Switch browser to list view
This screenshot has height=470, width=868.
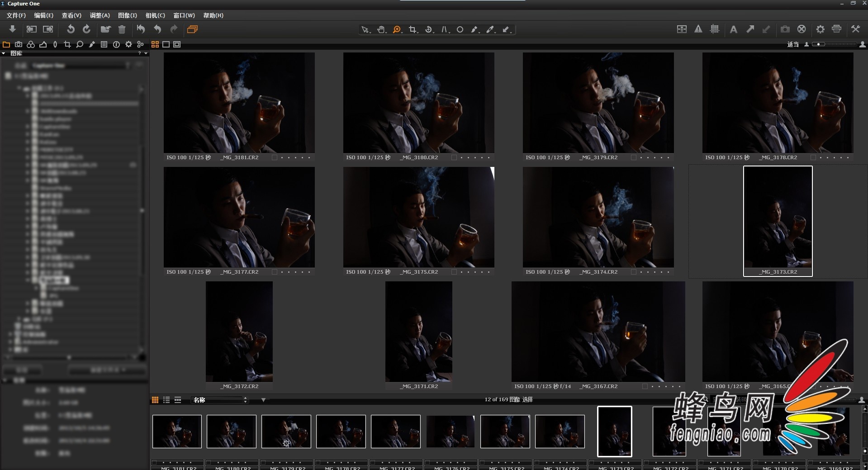(166, 400)
